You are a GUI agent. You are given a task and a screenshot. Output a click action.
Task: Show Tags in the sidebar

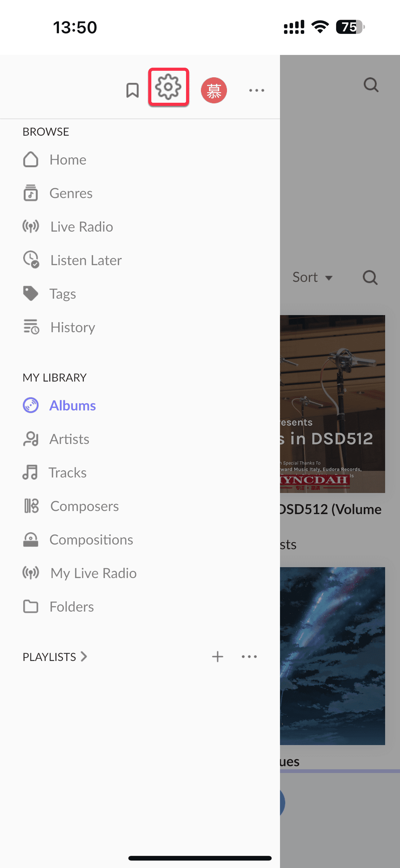click(x=63, y=294)
